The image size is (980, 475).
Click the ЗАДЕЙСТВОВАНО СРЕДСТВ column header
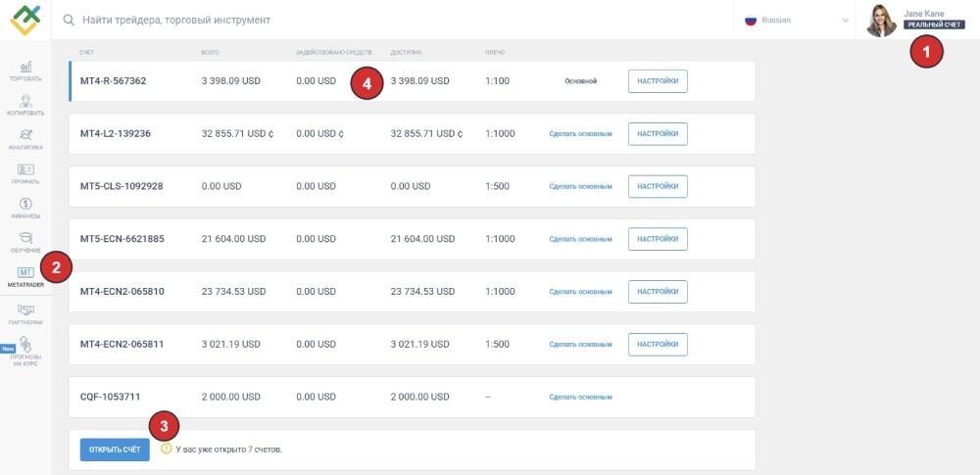tap(334, 53)
